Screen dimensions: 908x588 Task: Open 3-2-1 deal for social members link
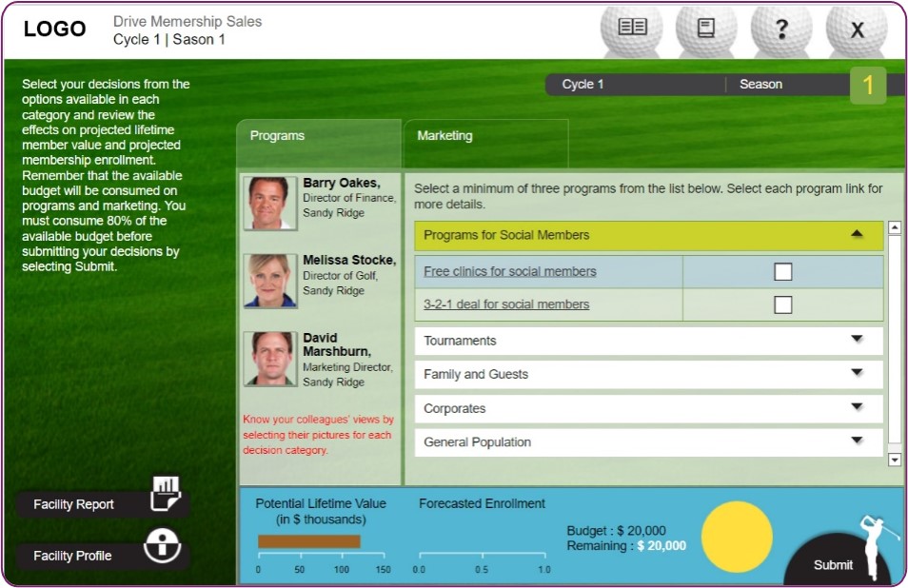(x=506, y=304)
